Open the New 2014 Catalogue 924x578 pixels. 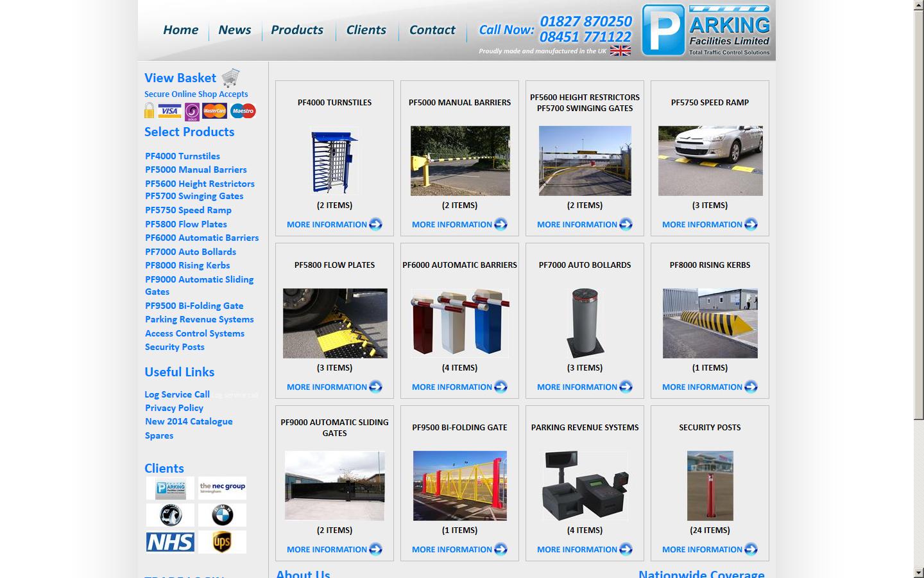[189, 421]
